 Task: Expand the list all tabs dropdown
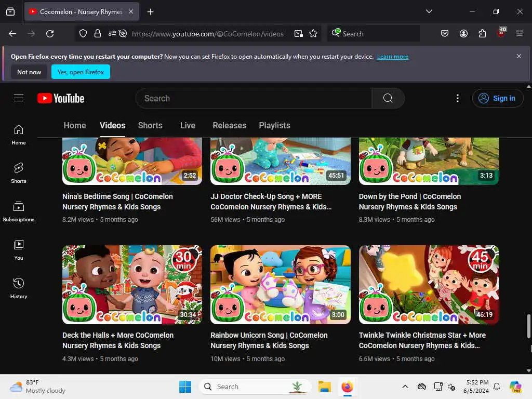[429, 11]
